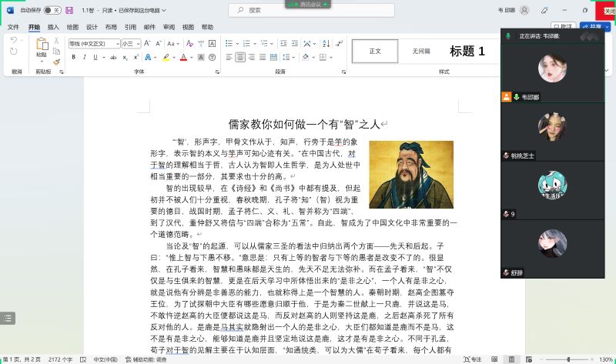Toggle strikethrough formatting
616x364 pixels.
pyautogui.click(x=115, y=57)
